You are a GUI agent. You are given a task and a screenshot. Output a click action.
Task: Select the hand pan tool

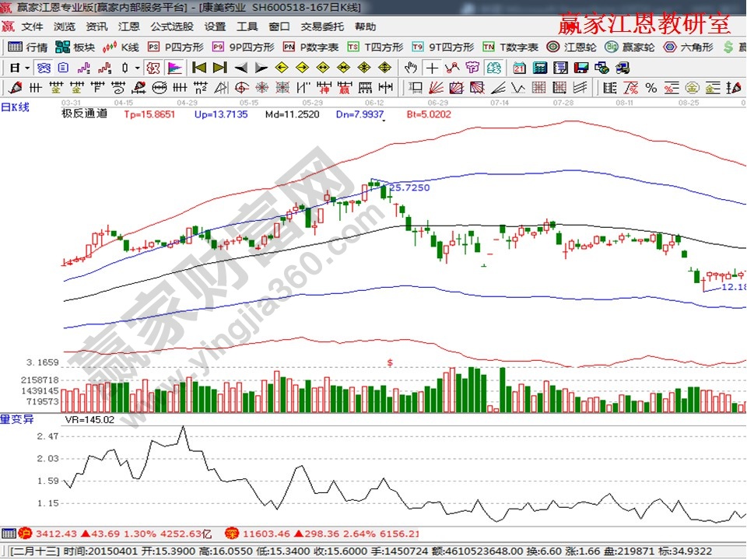[x=412, y=67]
